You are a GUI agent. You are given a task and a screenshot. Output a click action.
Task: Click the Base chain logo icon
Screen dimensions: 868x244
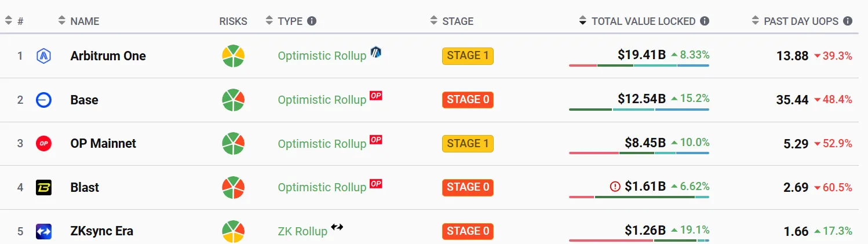pyautogui.click(x=44, y=100)
